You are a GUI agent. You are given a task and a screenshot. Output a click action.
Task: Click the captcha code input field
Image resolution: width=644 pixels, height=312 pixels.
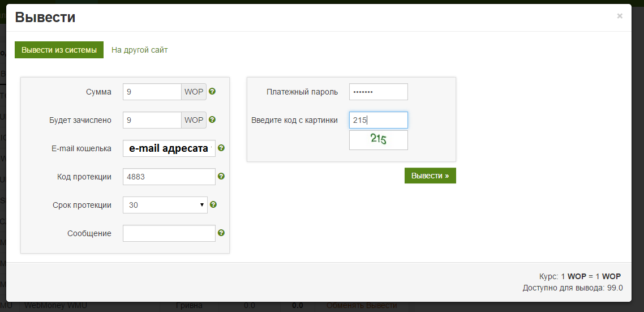pyautogui.click(x=378, y=120)
